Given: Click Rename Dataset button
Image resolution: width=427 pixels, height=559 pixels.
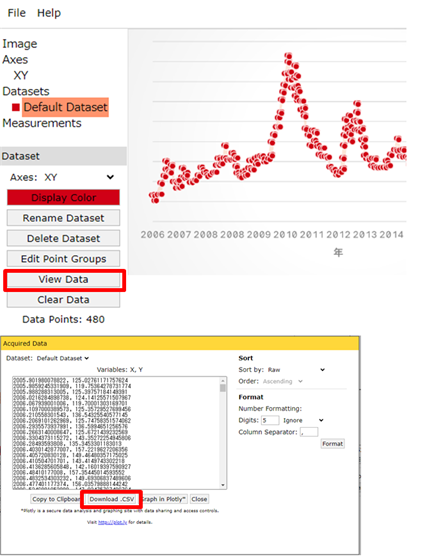Looking at the screenshot, I should click(x=63, y=218).
